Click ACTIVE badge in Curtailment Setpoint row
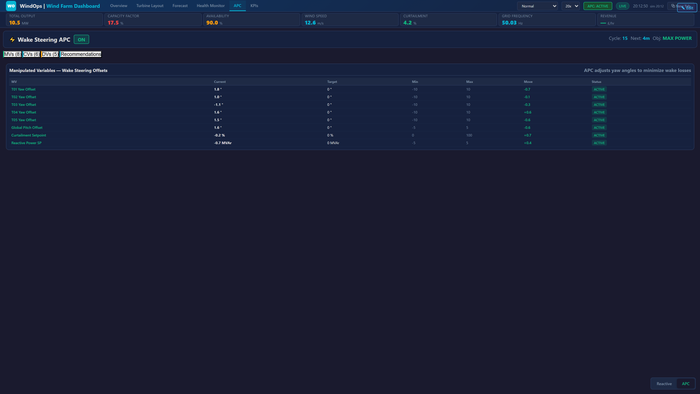The height and width of the screenshot is (394, 700). [599, 135]
